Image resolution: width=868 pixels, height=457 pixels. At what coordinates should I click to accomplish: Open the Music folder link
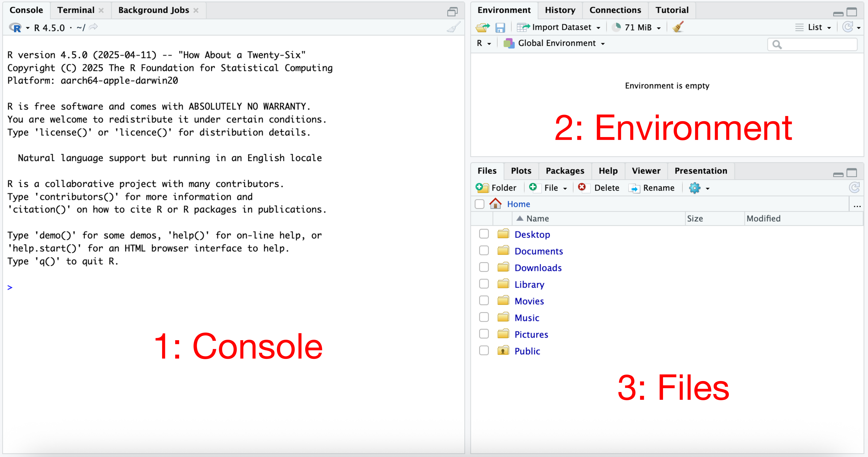527,318
